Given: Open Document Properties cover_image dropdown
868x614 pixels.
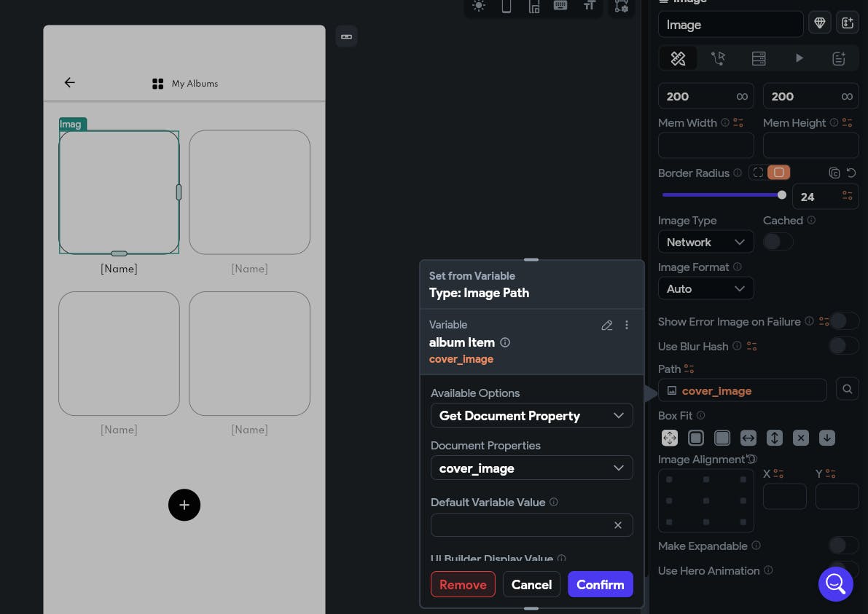Looking at the screenshot, I should click(531, 468).
